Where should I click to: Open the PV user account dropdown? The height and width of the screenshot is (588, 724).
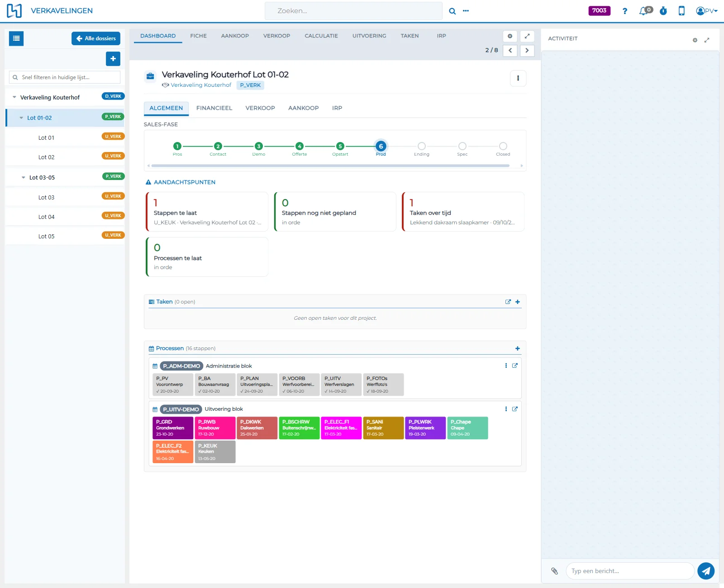pos(707,11)
